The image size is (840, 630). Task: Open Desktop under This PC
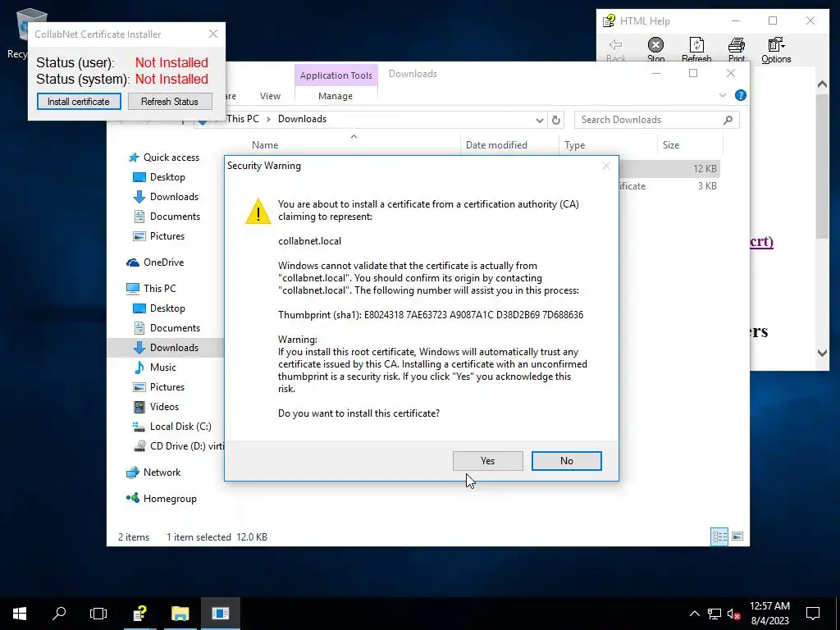click(x=159, y=308)
